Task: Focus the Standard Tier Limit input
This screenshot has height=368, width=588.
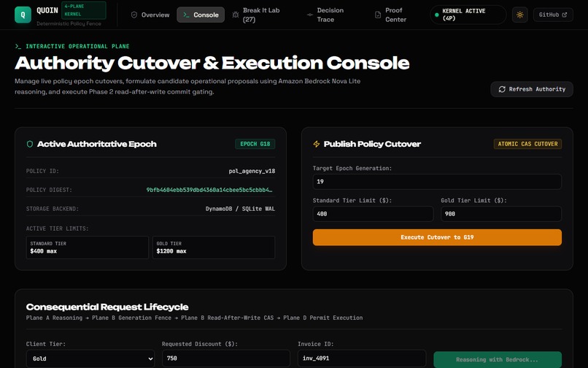Action: click(x=373, y=214)
